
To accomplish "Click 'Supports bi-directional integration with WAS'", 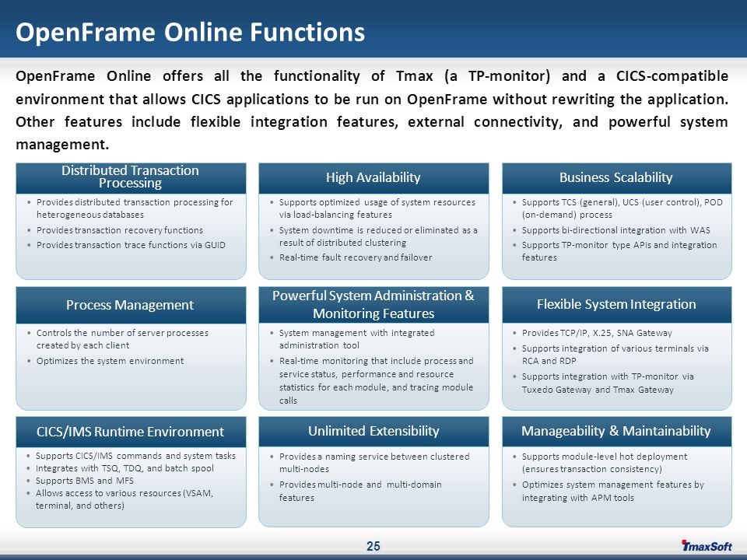I will click(616, 230).
